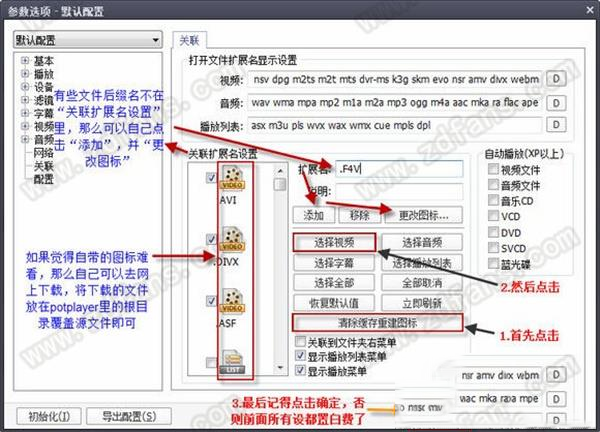Toggle the 显示播放列表菜单 checkbox
The image size is (600, 432).
(301, 355)
